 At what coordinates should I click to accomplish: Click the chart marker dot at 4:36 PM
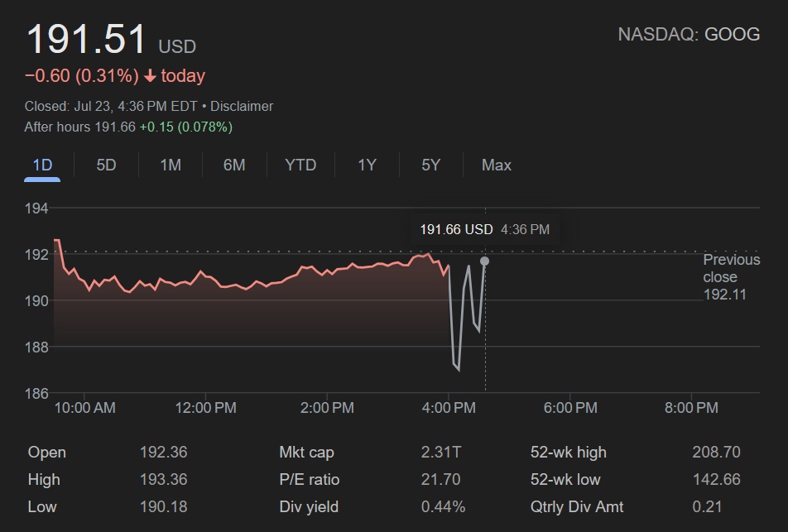(484, 261)
